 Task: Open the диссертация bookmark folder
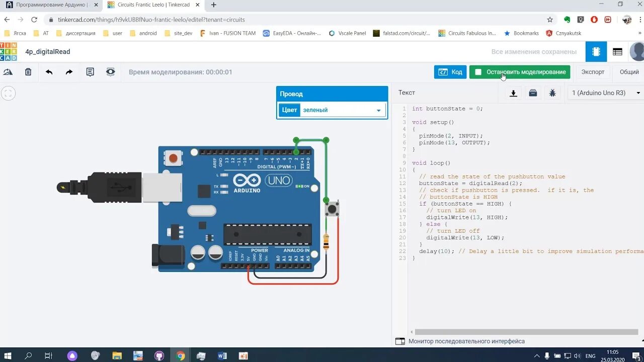click(75, 33)
